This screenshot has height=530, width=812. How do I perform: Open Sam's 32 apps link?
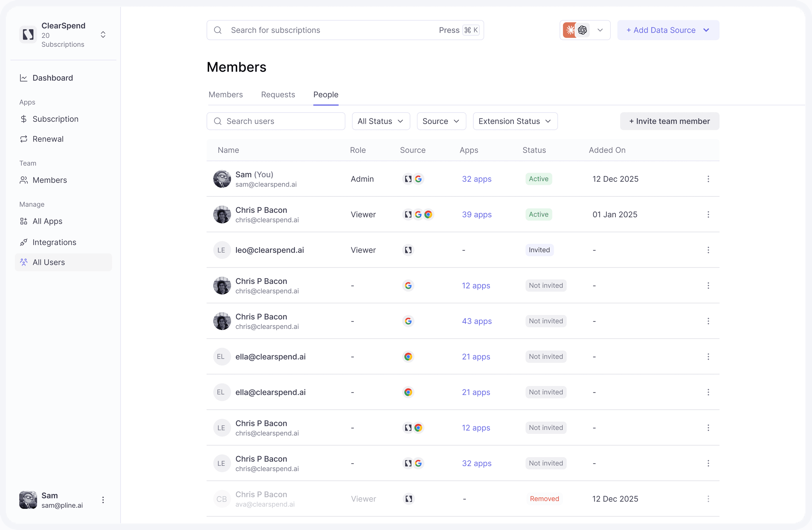[477, 179]
